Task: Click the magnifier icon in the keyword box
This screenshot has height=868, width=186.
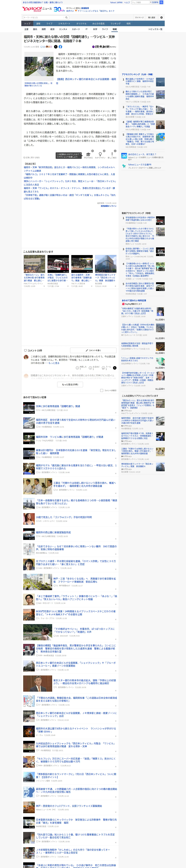Action: pyautogui.click(x=66, y=18)
